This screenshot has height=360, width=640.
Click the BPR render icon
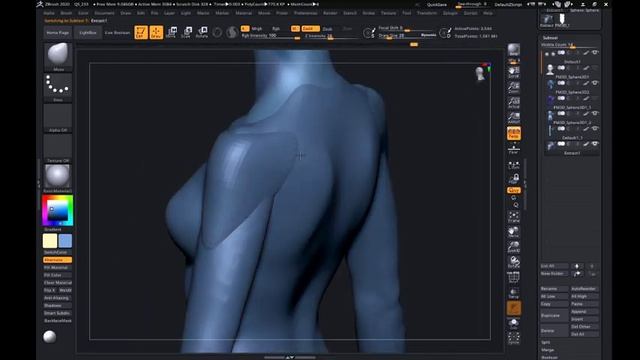click(x=514, y=50)
